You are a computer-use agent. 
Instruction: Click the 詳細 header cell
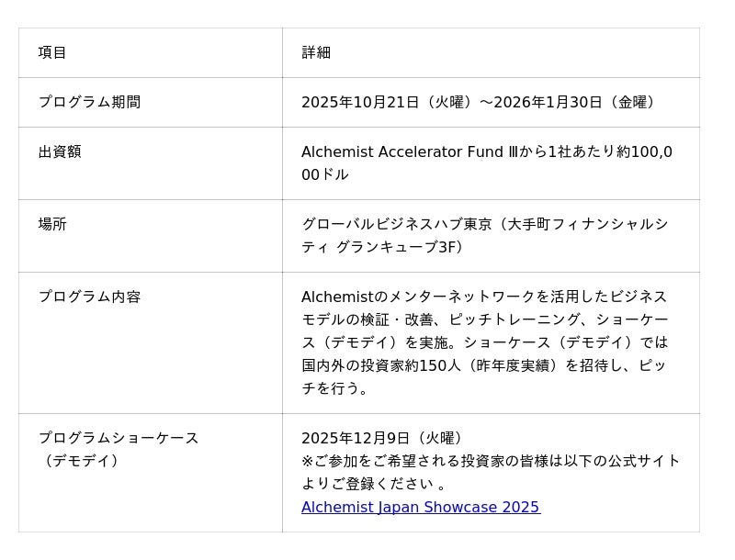tap(316, 52)
